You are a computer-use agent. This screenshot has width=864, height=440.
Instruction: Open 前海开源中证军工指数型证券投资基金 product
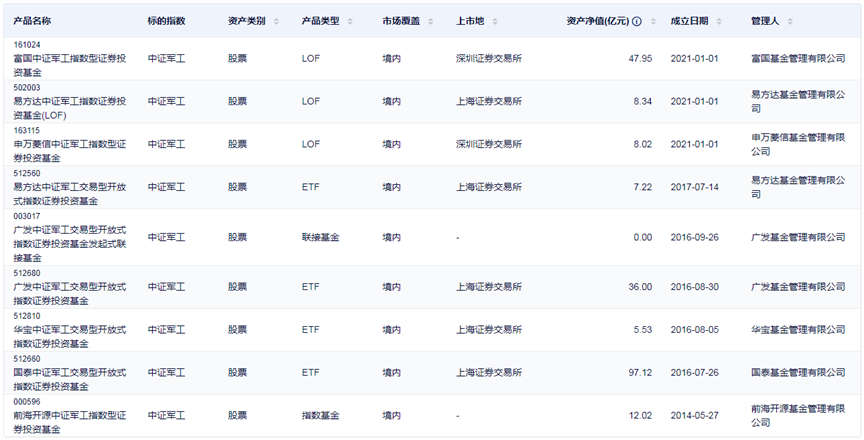tap(70, 422)
